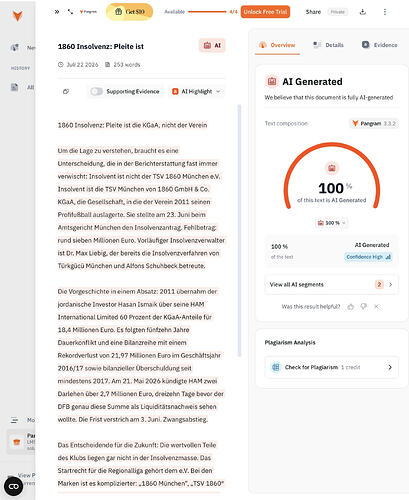Open the AI Highlight dropdown
The width and height of the screenshot is (409, 500).
196,91
